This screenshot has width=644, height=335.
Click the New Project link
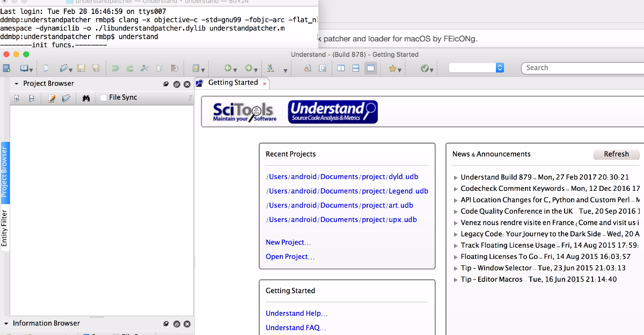[288, 242]
